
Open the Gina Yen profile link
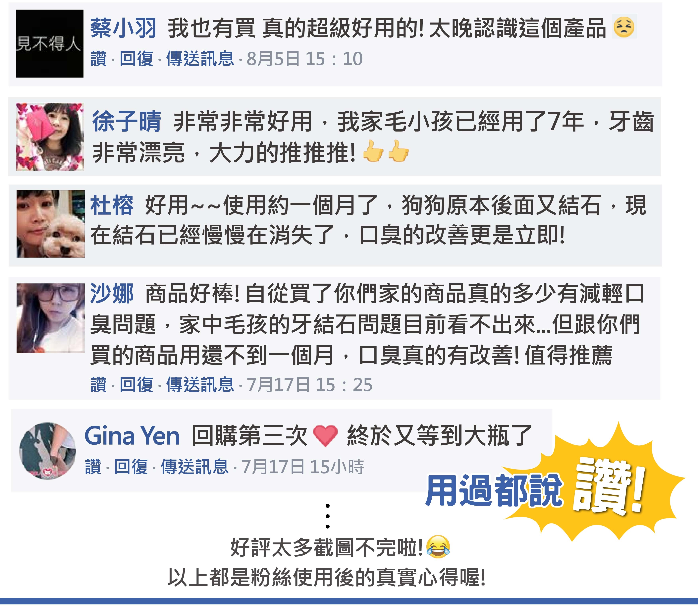tap(132, 436)
